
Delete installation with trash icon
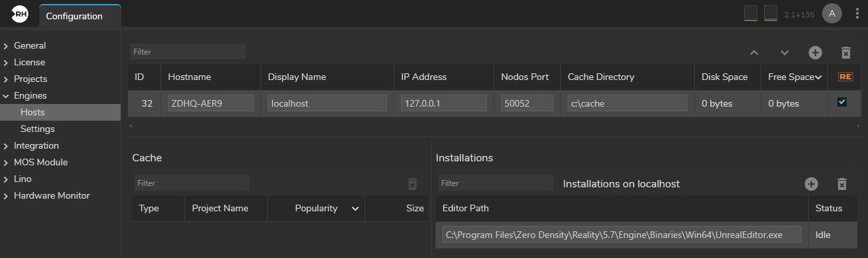(x=841, y=183)
